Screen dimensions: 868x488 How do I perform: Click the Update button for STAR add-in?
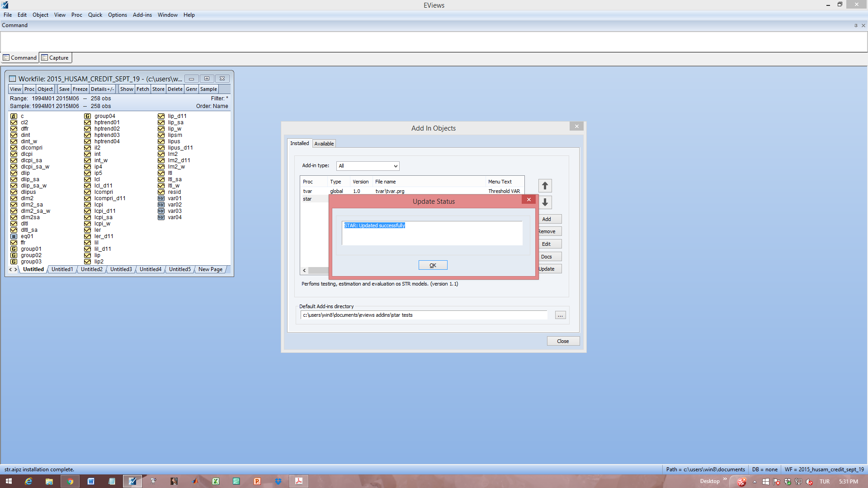click(546, 269)
